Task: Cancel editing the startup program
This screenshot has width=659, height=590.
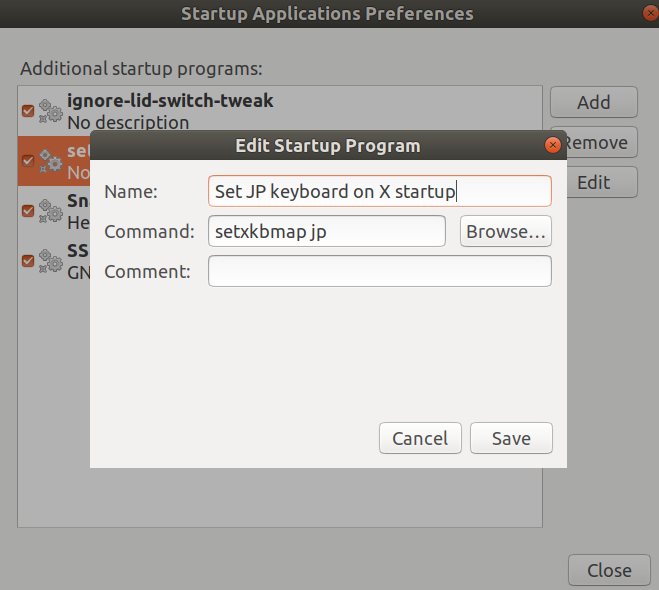Action: pyautogui.click(x=420, y=438)
